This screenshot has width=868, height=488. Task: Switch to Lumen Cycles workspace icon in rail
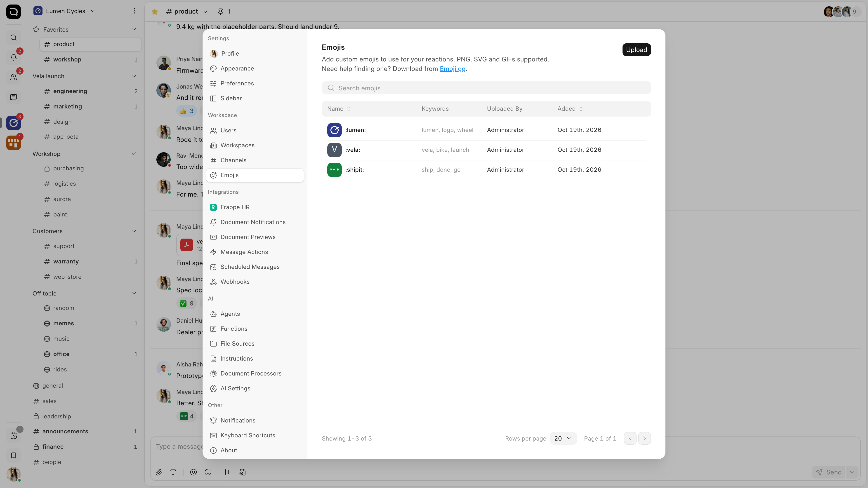pyautogui.click(x=14, y=123)
